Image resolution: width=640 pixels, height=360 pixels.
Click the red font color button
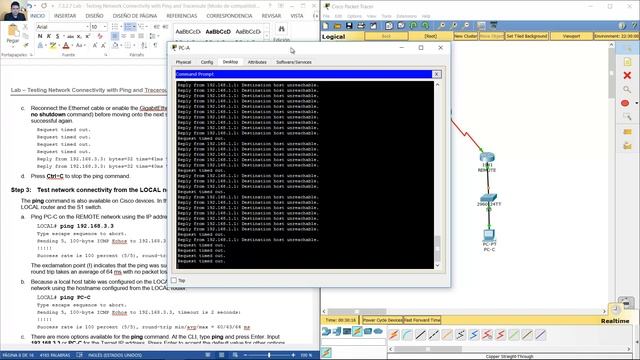coord(66,46)
